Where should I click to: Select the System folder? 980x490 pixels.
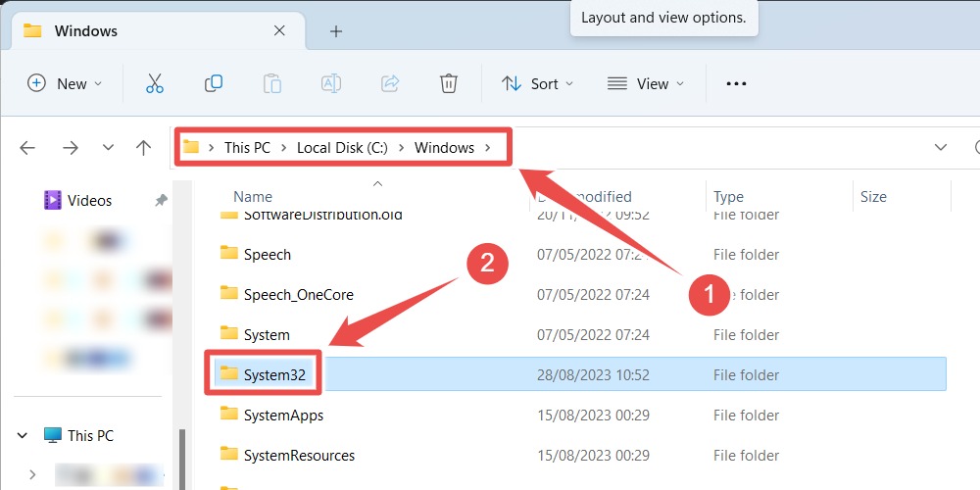[x=267, y=335]
